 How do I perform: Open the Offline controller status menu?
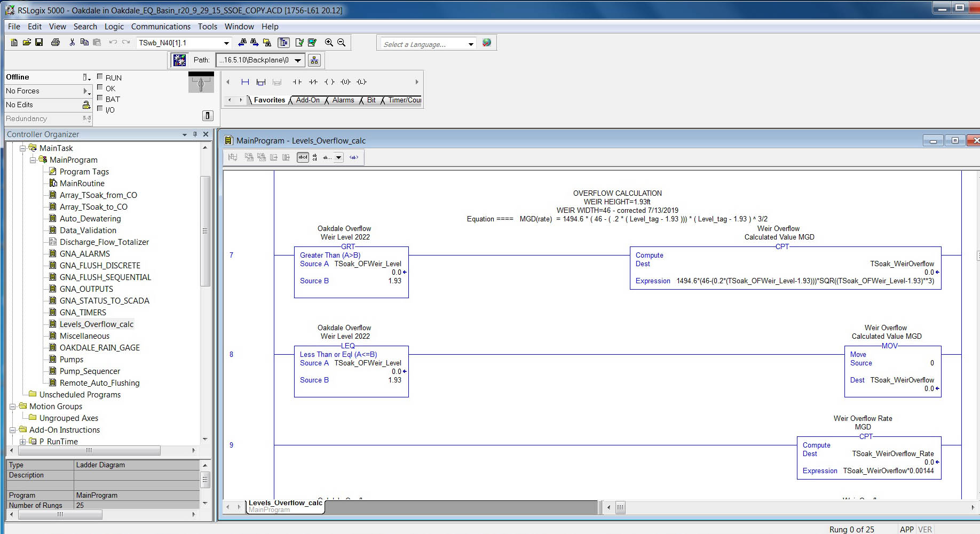86,77
